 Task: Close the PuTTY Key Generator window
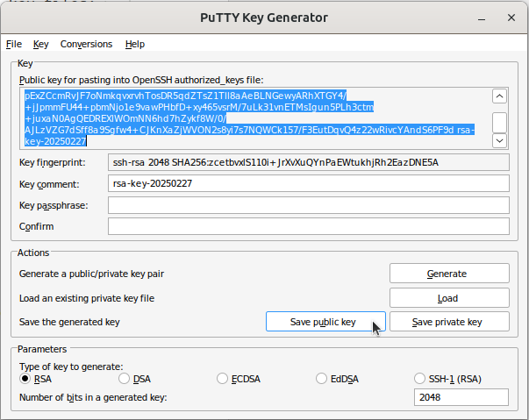[x=511, y=18]
